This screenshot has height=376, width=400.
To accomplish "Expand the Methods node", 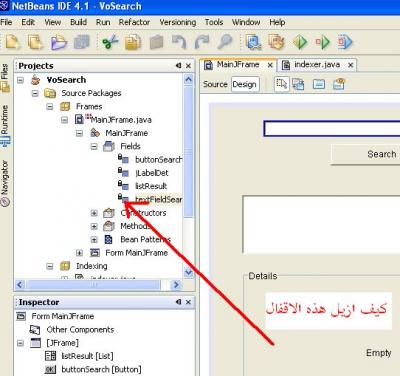I will pyautogui.click(x=94, y=226).
